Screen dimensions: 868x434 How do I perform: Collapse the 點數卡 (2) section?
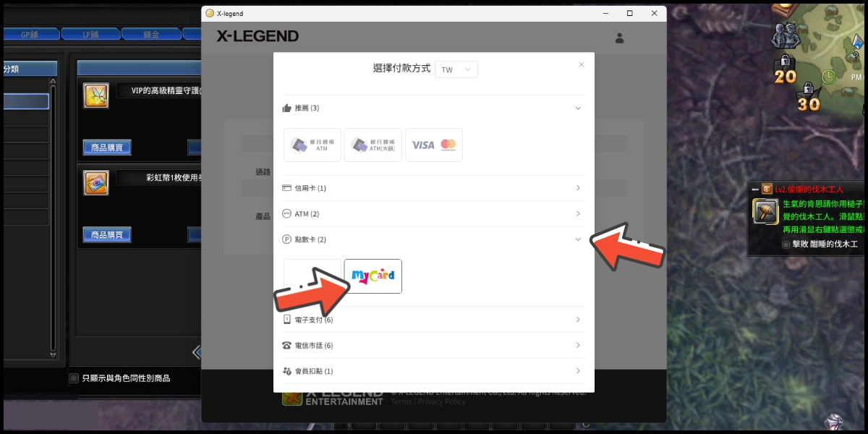434,239
